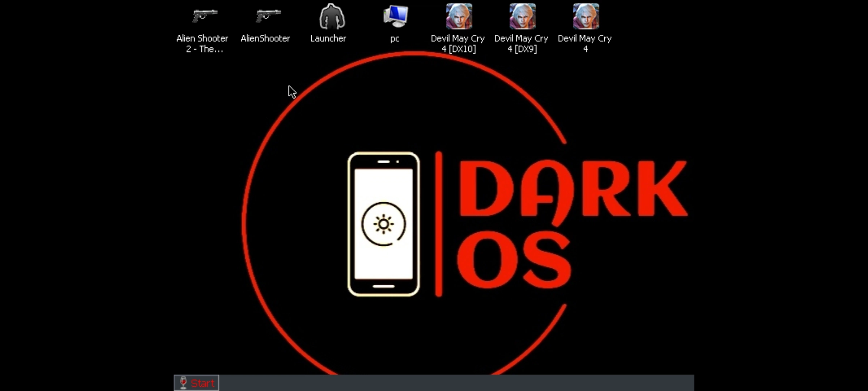
Task: Click the "pc" label text
Action: point(395,39)
